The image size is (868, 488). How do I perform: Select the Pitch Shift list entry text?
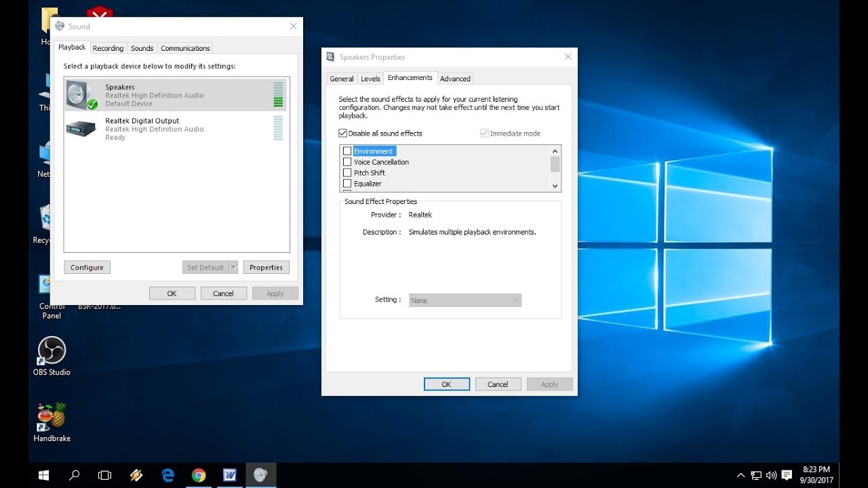pos(370,173)
